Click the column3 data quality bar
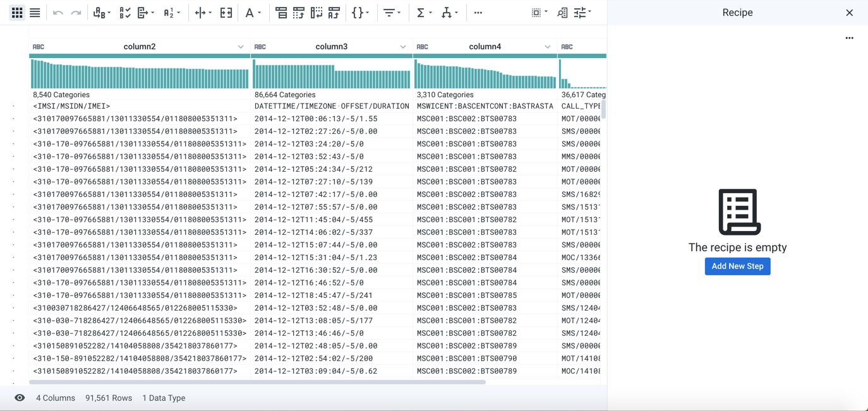The image size is (868, 411). 332,56
